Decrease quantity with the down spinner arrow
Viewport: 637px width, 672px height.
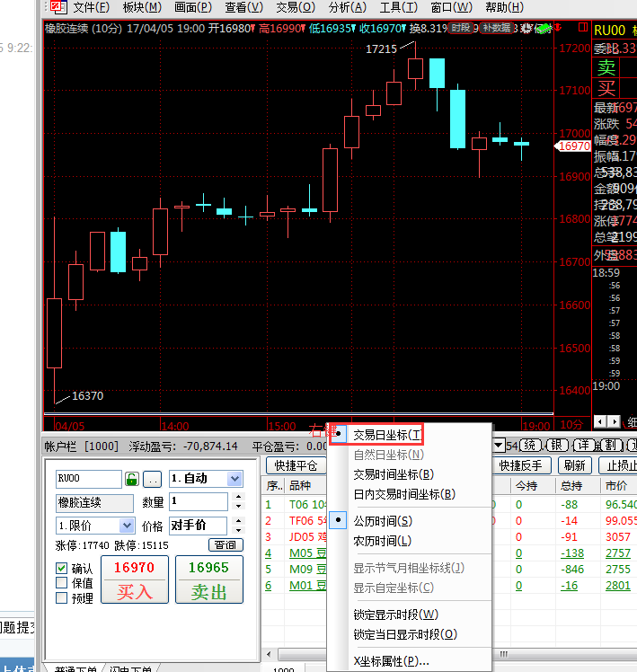point(238,506)
